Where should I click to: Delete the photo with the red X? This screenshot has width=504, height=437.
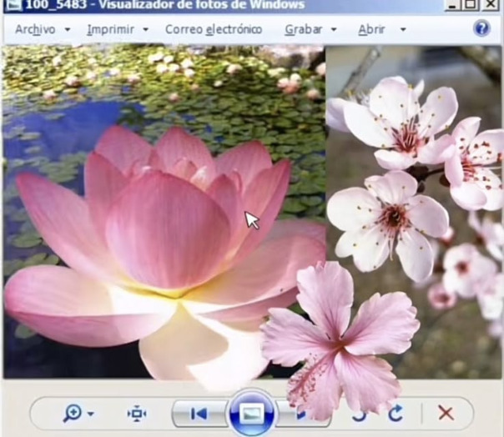click(x=446, y=413)
